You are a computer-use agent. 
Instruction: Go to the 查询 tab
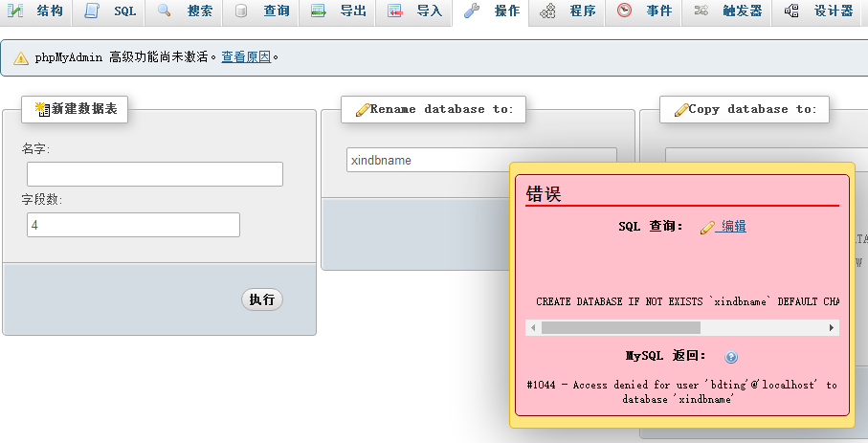(262, 12)
